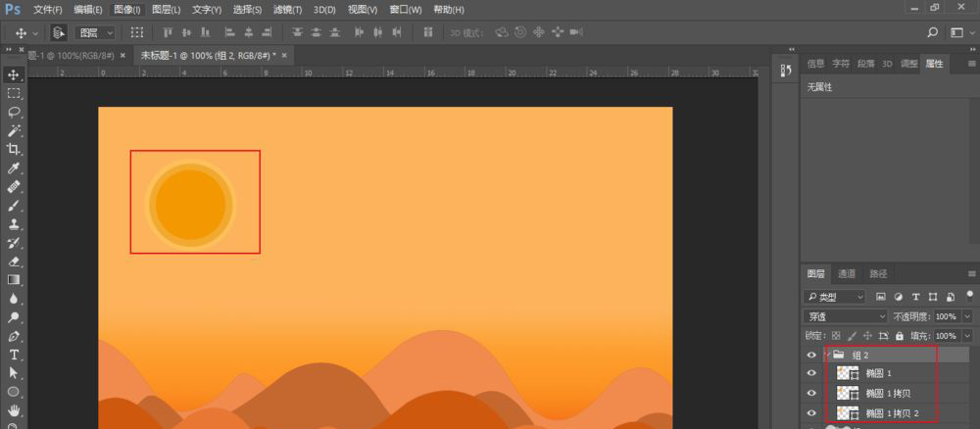Screen dimensions: 980x429
Task: Click the lock all layer button
Action: coord(901,336)
